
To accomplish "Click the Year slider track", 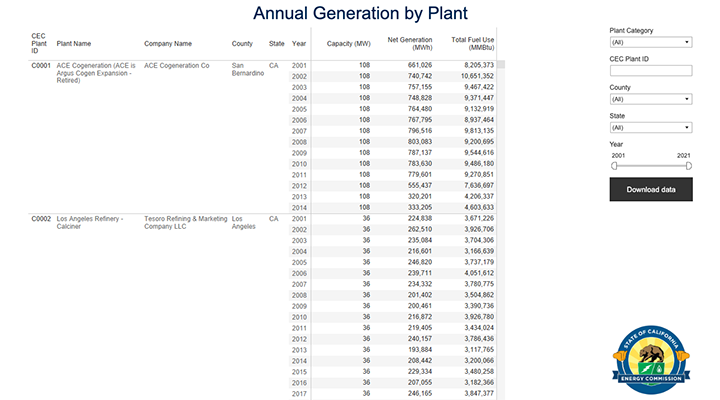I will click(651, 166).
